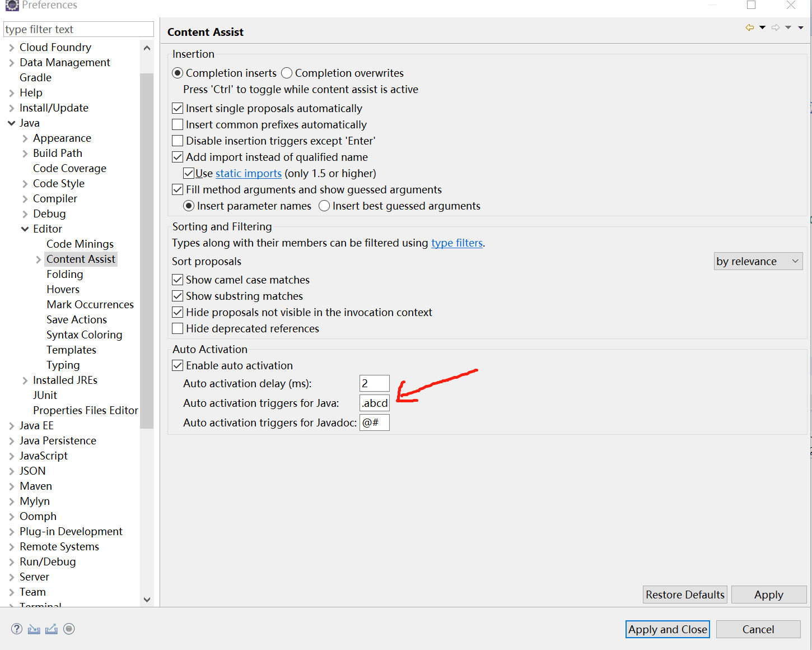Click the Java auto activation triggers field
Screen dimensions: 812x650
374,403
